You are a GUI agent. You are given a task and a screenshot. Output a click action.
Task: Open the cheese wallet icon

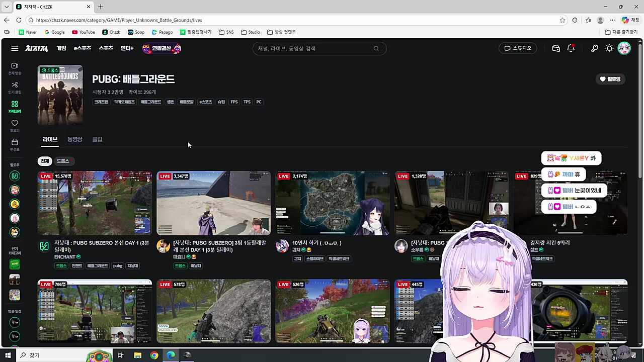pos(556,48)
